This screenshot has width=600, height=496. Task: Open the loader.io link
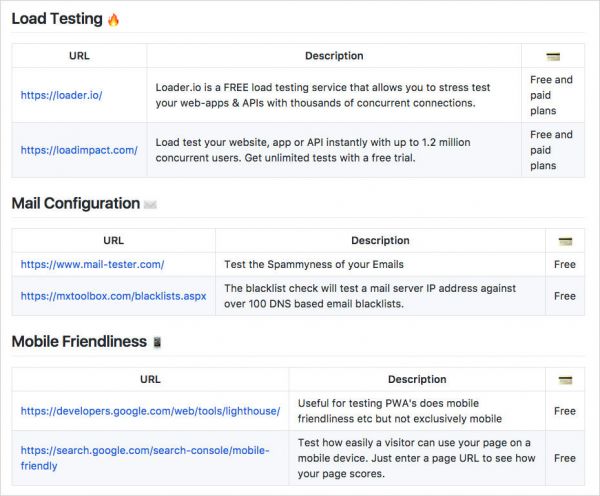point(61,96)
